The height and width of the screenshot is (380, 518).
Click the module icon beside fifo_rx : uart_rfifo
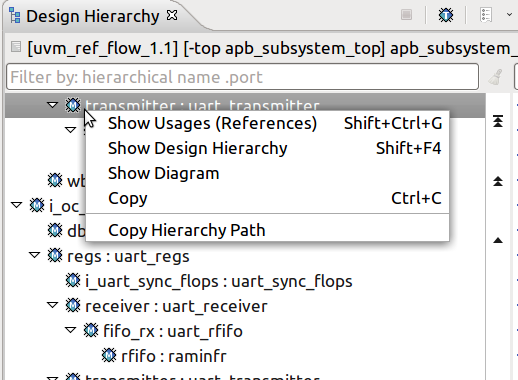[x=91, y=330]
